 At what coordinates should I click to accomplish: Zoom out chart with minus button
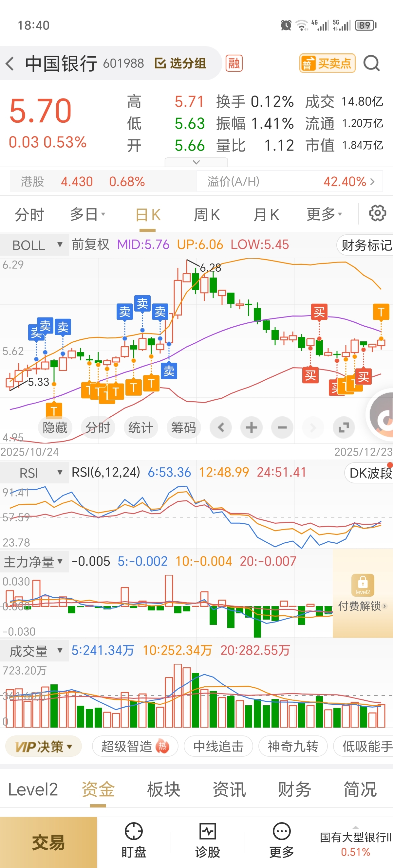coord(282,427)
